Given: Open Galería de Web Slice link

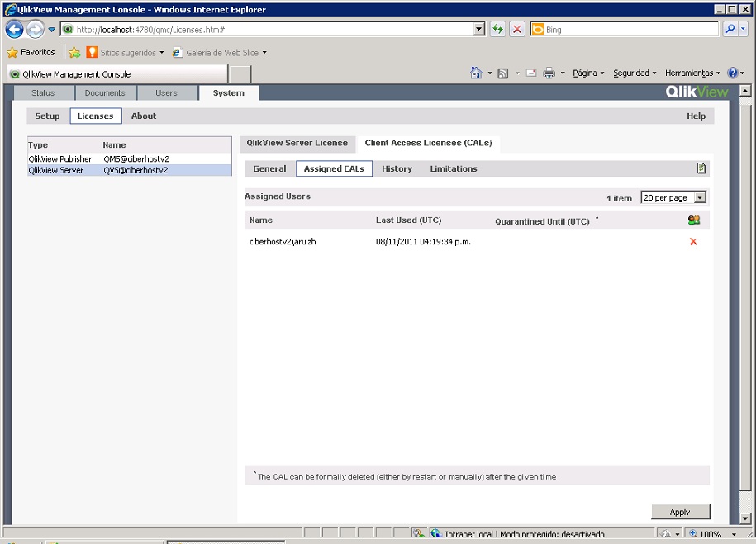Looking at the screenshot, I should (220, 52).
